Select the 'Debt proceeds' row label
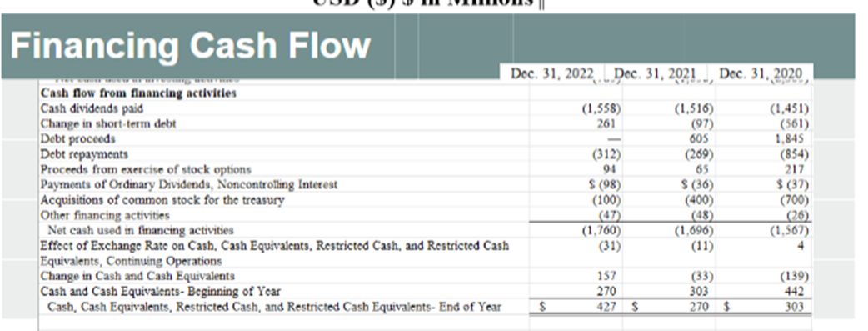 (78, 138)
